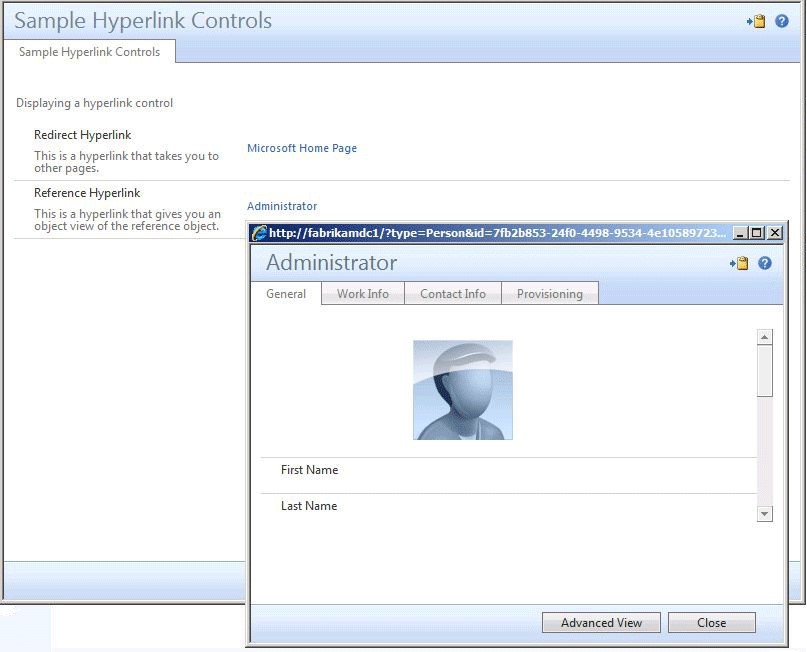Click the Advanced View button
807x652 pixels.
600,622
